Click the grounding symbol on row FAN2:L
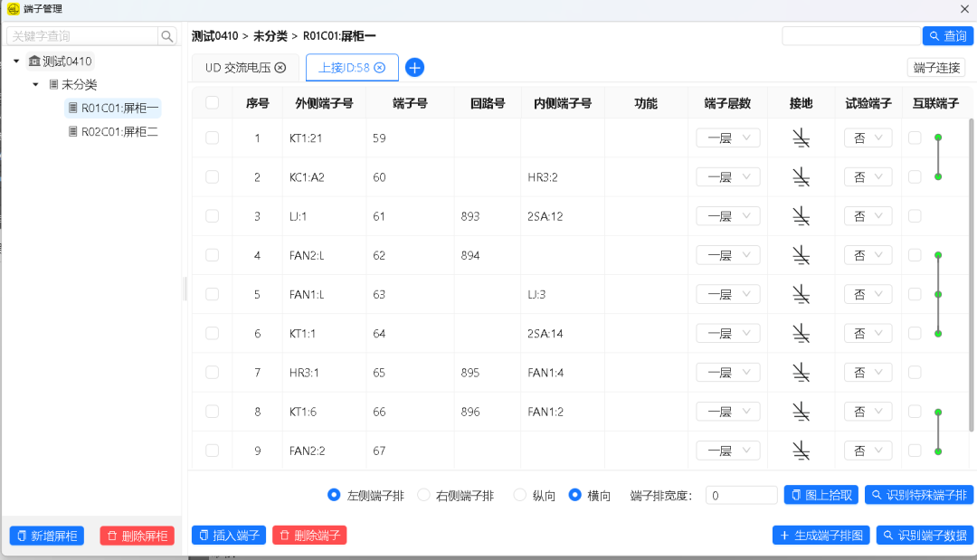 pyautogui.click(x=802, y=254)
